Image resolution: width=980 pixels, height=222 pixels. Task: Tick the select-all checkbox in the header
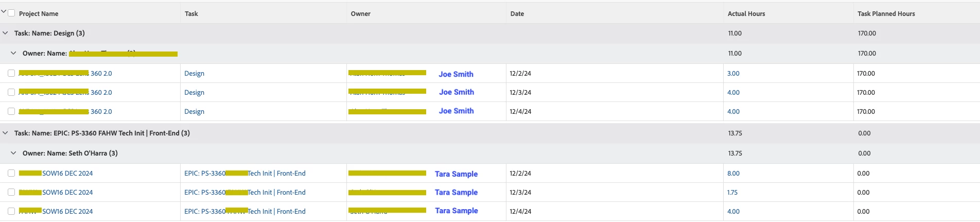(11, 13)
